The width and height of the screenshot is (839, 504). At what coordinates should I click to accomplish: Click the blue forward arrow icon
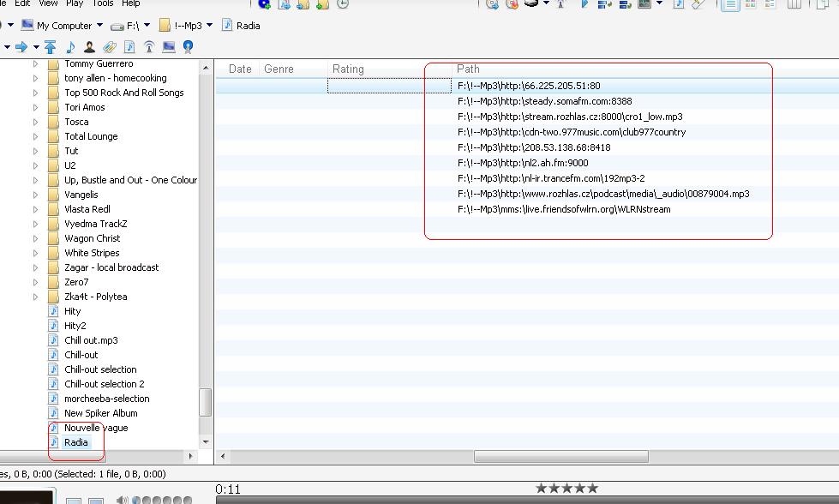point(21,46)
